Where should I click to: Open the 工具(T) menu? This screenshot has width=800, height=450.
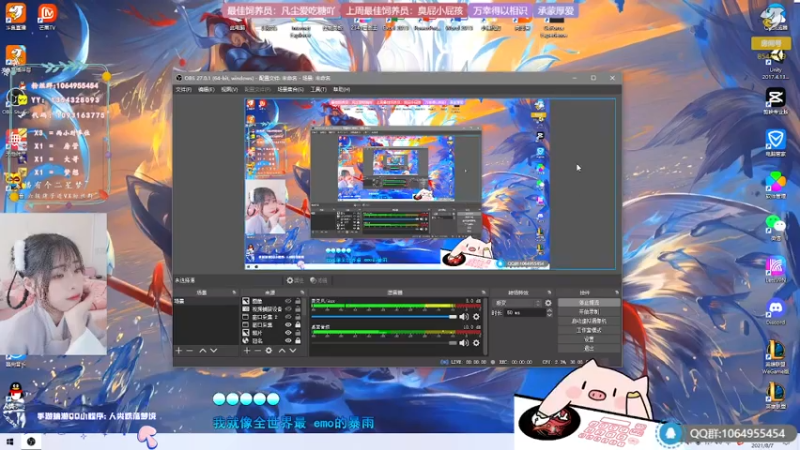pyautogui.click(x=318, y=89)
